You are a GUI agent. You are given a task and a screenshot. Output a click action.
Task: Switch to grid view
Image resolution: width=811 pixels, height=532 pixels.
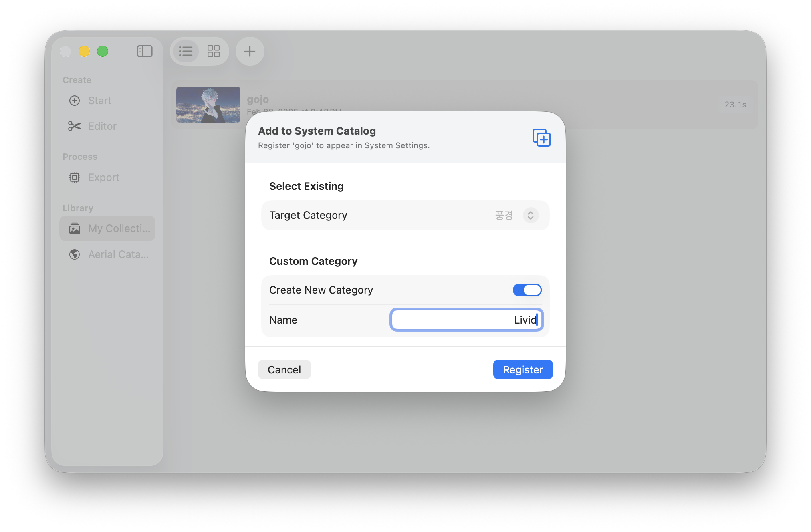[x=214, y=51]
